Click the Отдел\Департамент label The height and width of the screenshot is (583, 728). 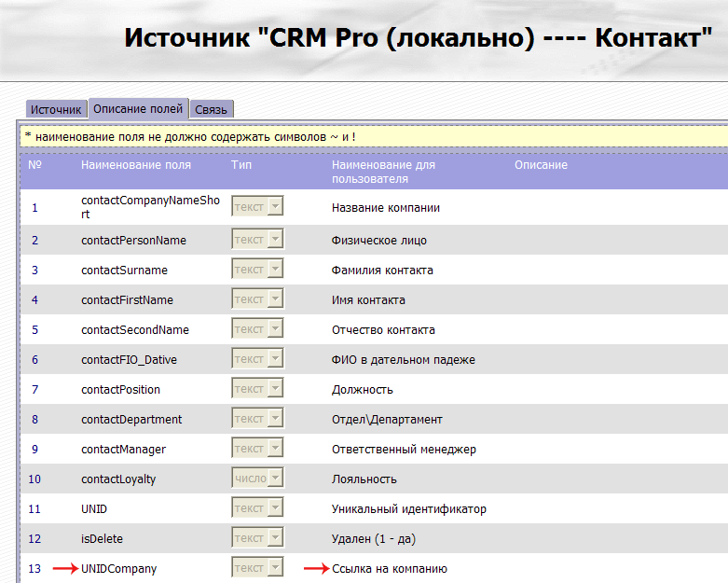pyautogui.click(x=387, y=420)
